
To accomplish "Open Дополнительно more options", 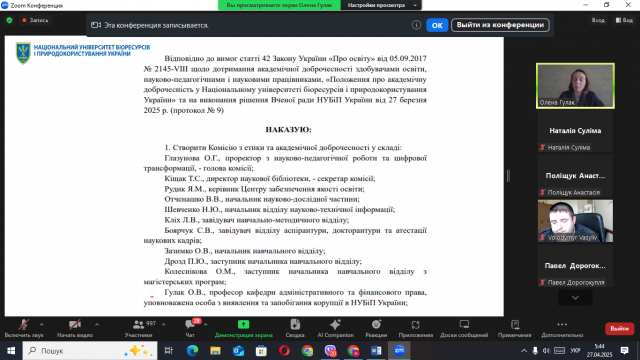I will coord(562,329).
